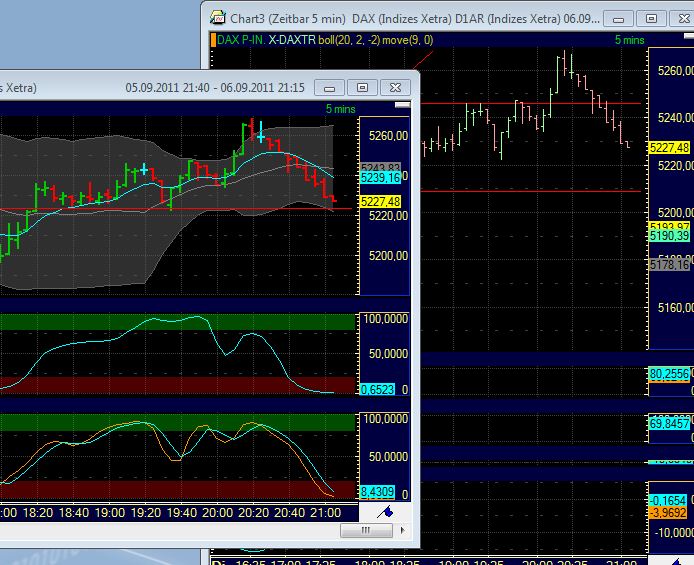Click the 21:00 time axis label

pos(326,513)
